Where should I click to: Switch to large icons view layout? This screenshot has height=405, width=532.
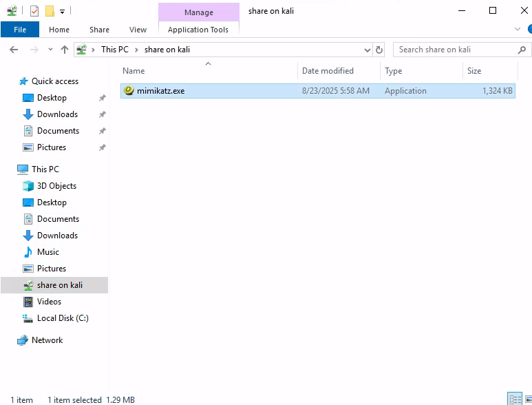pyautogui.click(x=528, y=399)
